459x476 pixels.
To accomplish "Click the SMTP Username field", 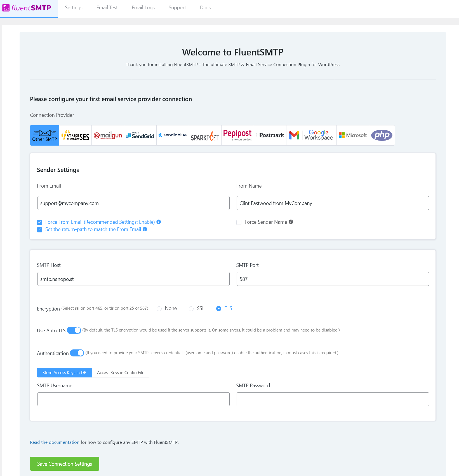I will [x=133, y=399].
